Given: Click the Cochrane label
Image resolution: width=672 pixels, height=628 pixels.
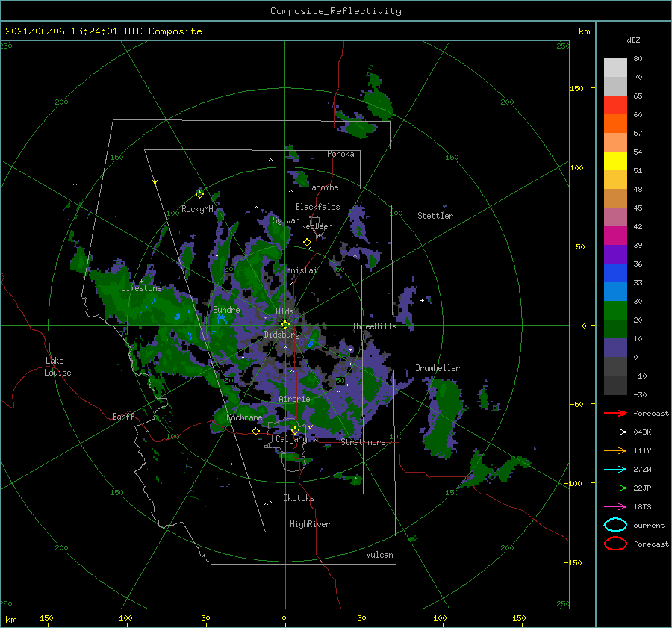Looking at the screenshot, I should click(244, 417).
